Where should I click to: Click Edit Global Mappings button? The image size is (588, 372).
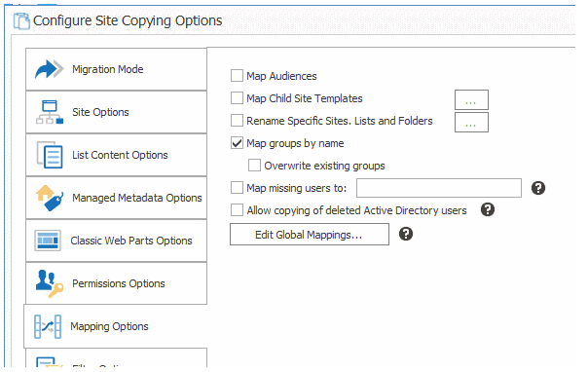(x=310, y=235)
